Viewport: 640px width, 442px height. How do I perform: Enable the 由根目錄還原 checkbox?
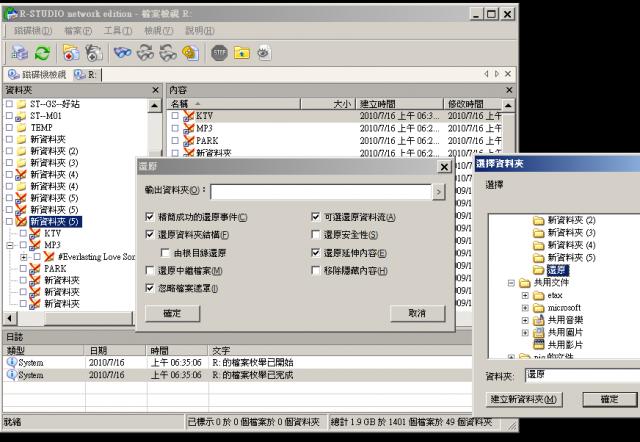(x=165, y=253)
